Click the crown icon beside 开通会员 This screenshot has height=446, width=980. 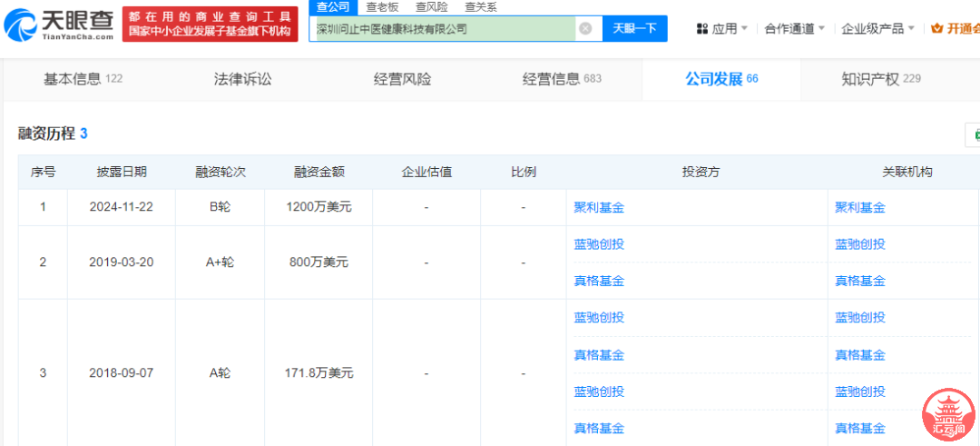point(936,28)
